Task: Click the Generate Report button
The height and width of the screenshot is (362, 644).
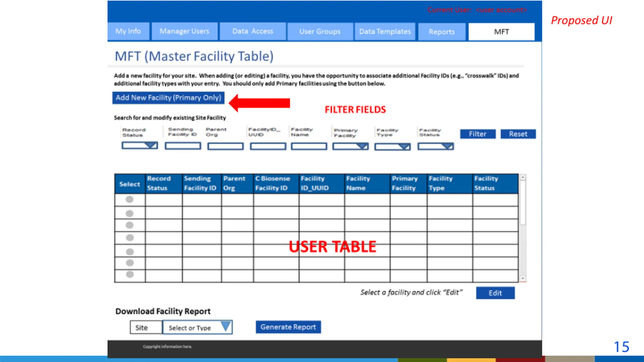Action: click(288, 327)
